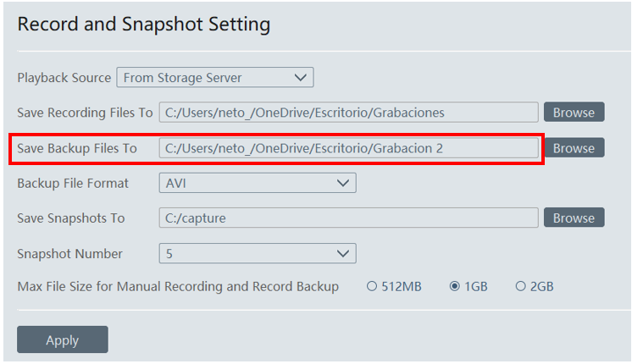Image resolution: width=632 pixels, height=364 pixels.
Task: Click the Save Recording Files To label
Action: [x=85, y=113]
